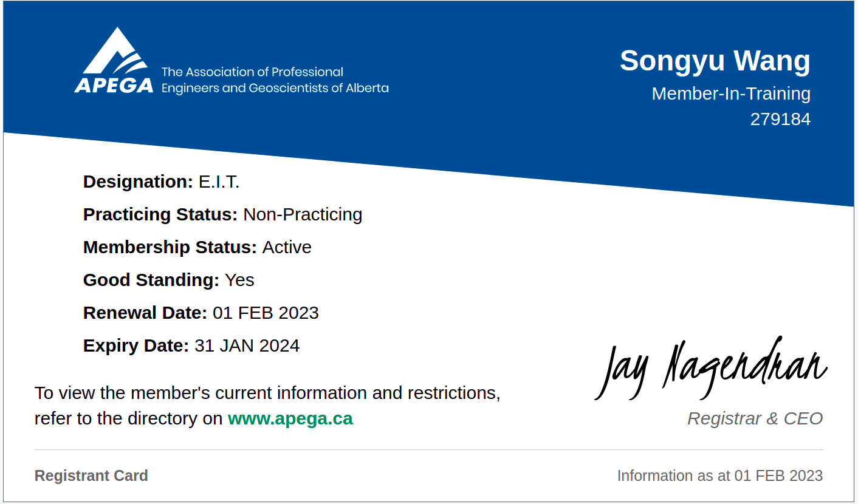The height and width of the screenshot is (504, 858).
Task: Click the registrant number 279184
Action: point(780,119)
